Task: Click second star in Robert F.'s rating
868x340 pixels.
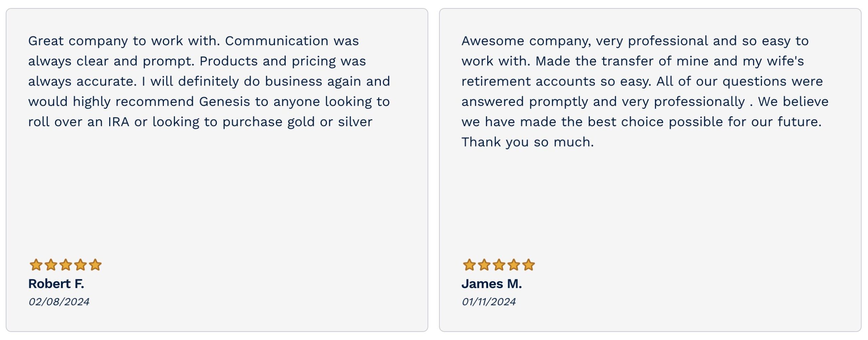Action: 51,265
